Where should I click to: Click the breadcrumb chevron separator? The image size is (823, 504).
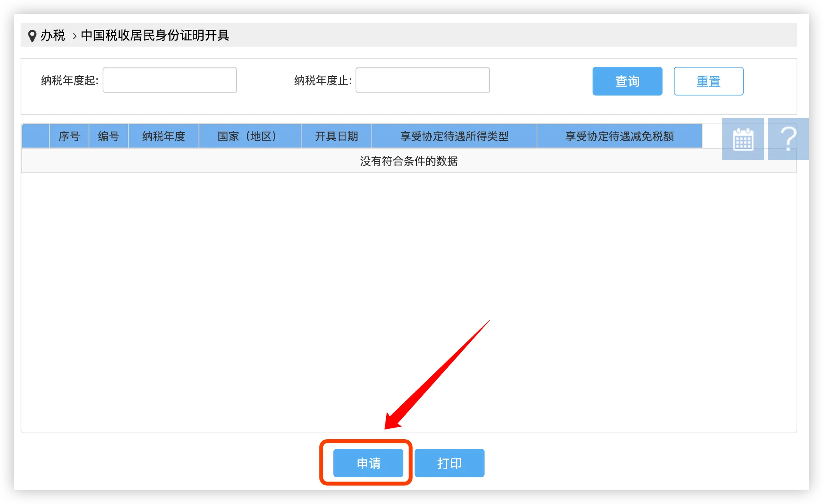[x=74, y=36]
